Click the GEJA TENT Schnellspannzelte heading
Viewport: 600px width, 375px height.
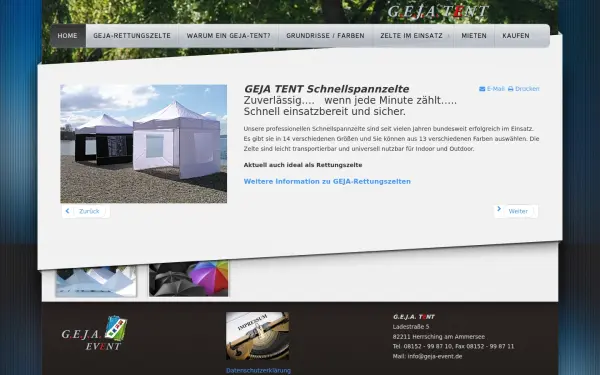(326, 89)
